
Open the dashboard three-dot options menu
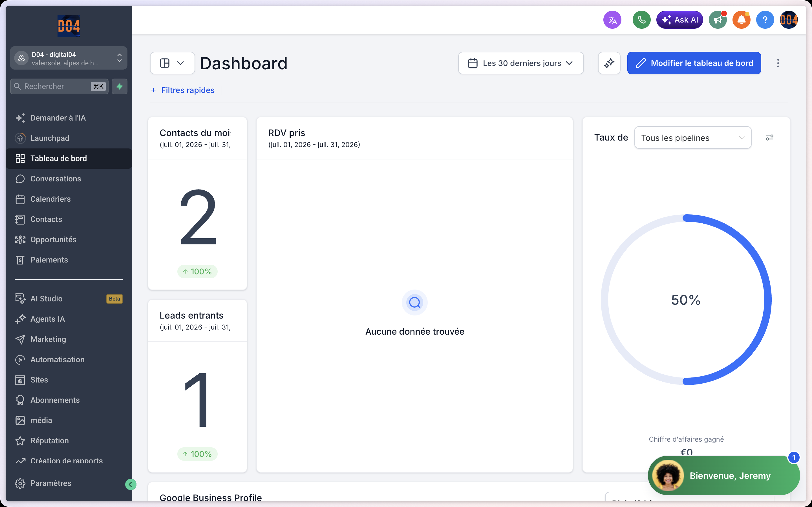click(778, 63)
